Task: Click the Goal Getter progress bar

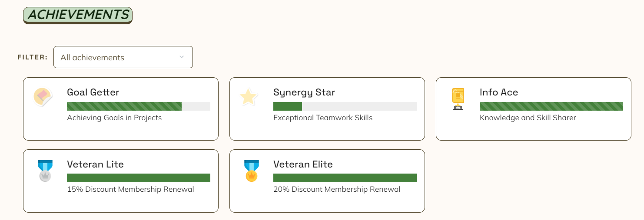Action: pyautogui.click(x=139, y=106)
